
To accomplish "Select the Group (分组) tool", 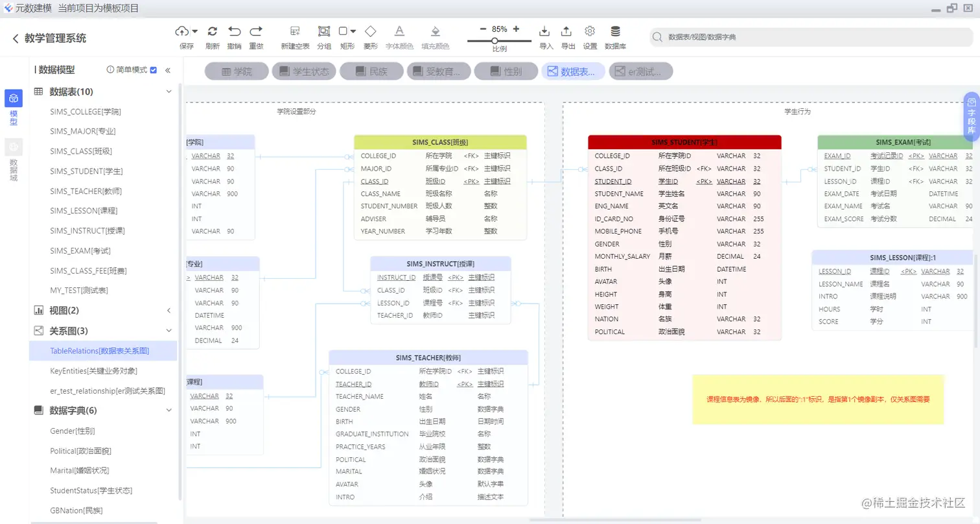I will [324, 30].
